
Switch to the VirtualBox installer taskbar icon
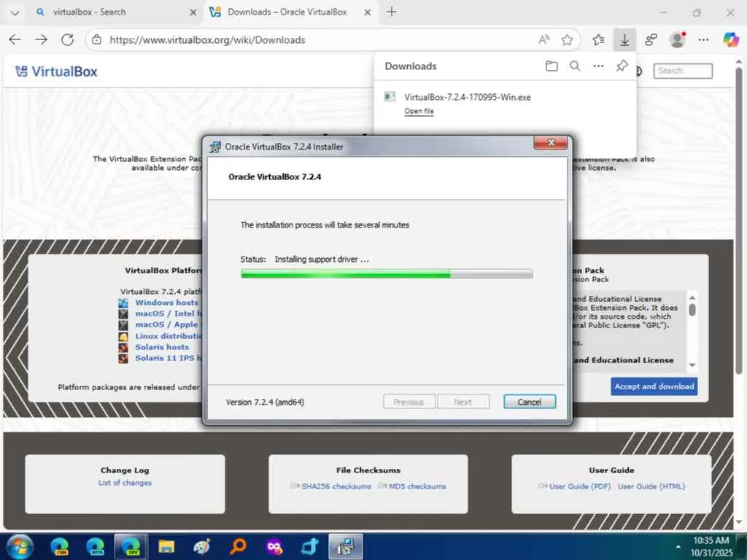click(x=345, y=547)
